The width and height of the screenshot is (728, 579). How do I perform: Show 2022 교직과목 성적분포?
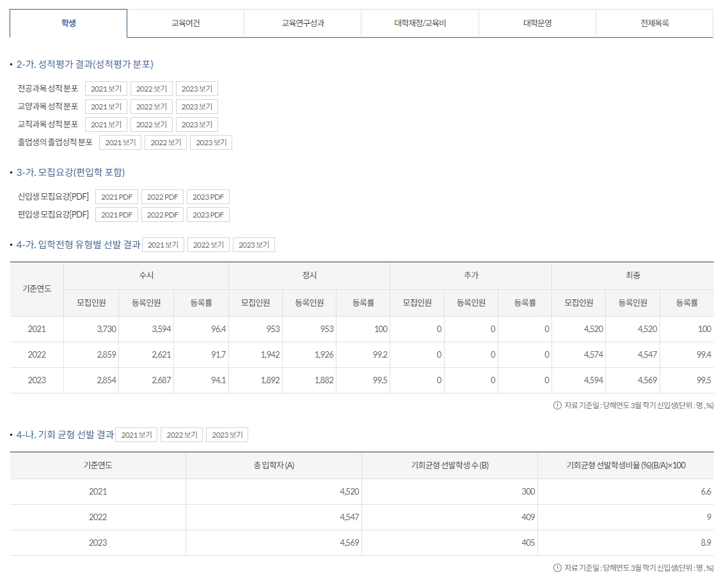(152, 124)
